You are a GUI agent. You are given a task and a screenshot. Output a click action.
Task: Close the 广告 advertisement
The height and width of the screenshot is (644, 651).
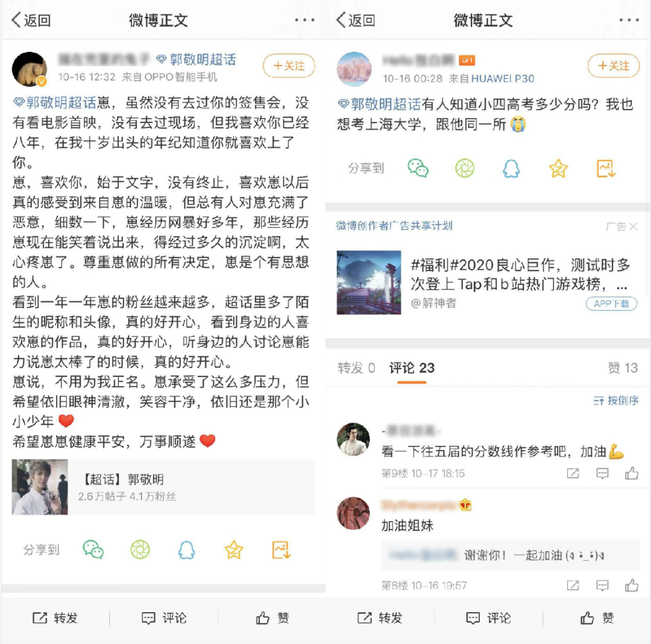pyautogui.click(x=633, y=227)
